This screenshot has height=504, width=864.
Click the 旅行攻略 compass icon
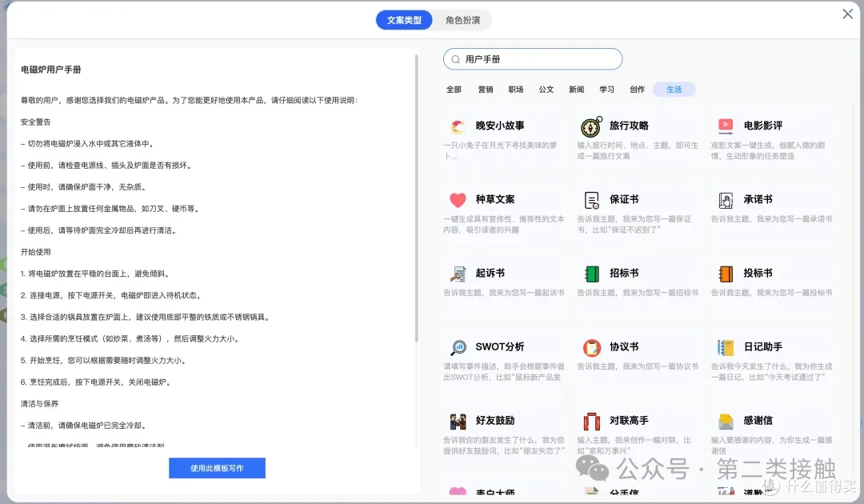pos(591,126)
